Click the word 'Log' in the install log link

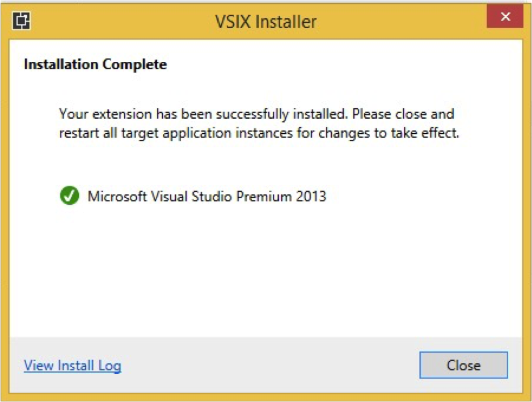(109, 366)
